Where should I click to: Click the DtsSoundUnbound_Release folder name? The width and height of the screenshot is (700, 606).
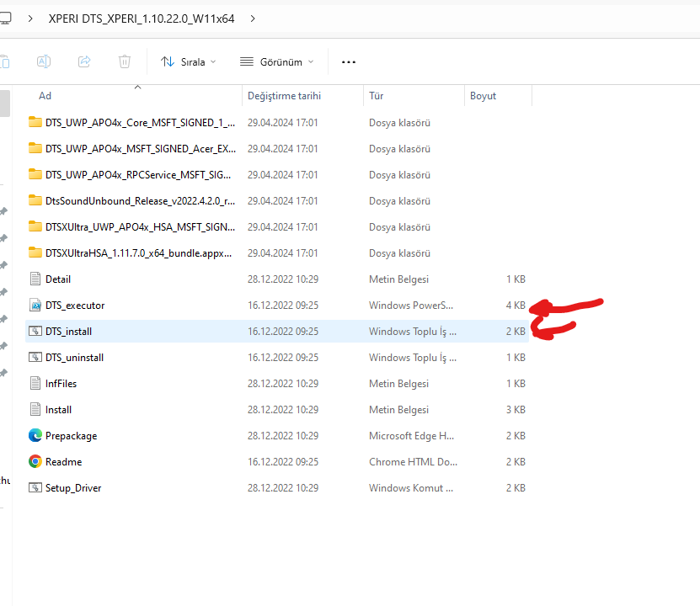pos(140,201)
